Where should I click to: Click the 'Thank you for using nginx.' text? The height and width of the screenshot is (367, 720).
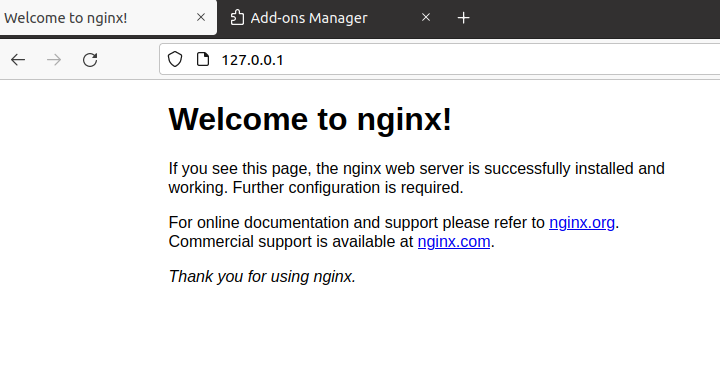[262, 277]
